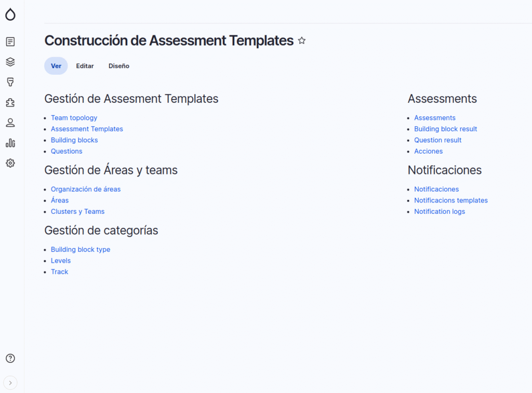
Task: Open the People icon in sidebar
Action: point(10,123)
